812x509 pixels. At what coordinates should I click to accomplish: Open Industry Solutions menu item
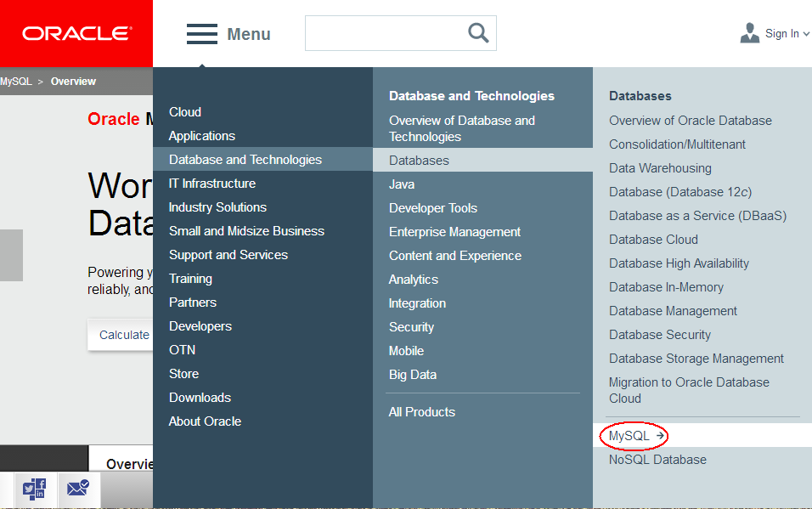[217, 207]
